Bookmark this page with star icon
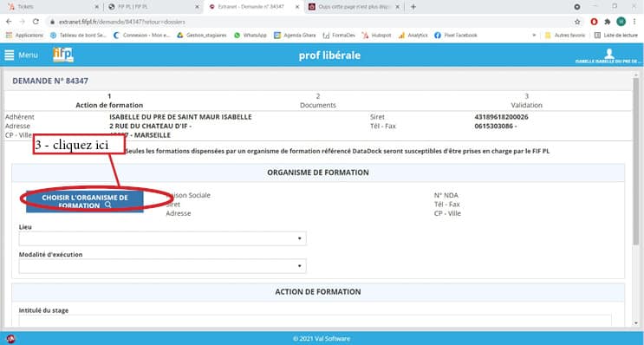 point(577,22)
